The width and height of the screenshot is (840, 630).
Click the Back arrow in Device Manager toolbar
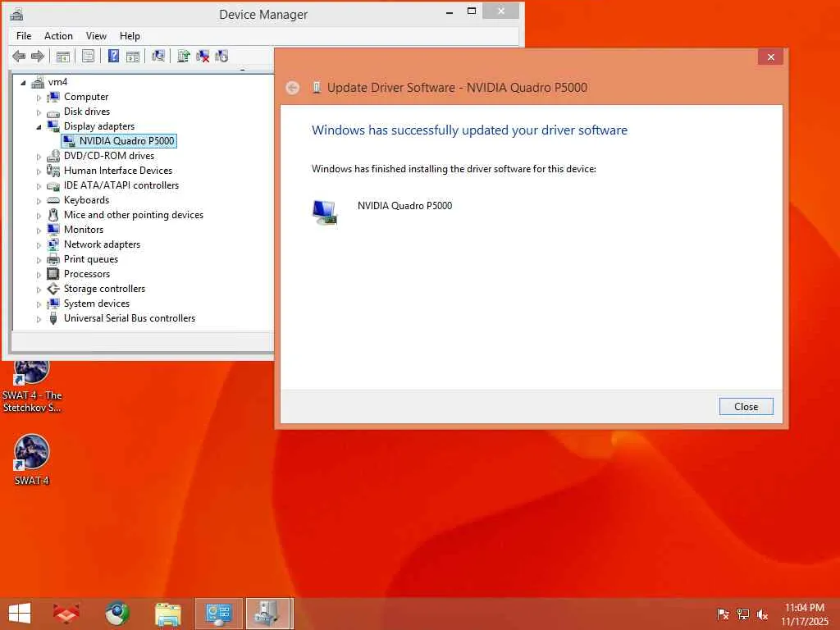point(19,56)
